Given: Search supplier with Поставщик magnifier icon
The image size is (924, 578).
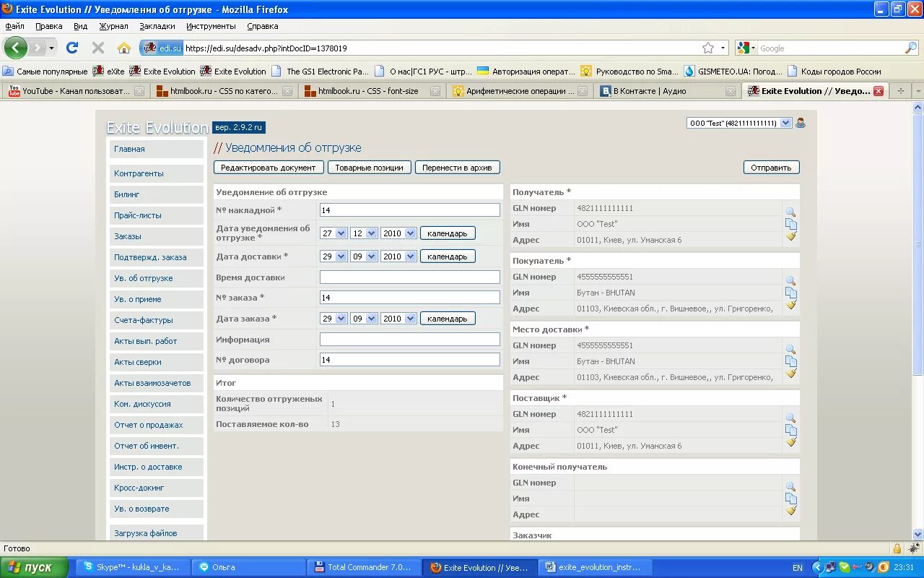Looking at the screenshot, I should coord(790,418).
